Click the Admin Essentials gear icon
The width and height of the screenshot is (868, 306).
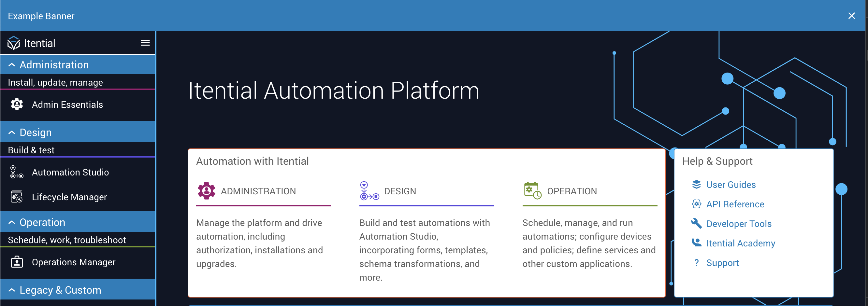pyautogui.click(x=17, y=104)
